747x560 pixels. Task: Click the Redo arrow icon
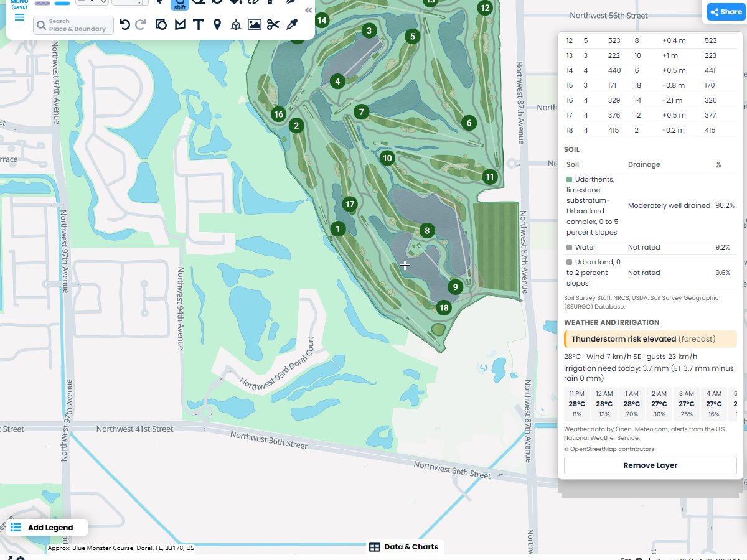[x=141, y=24]
